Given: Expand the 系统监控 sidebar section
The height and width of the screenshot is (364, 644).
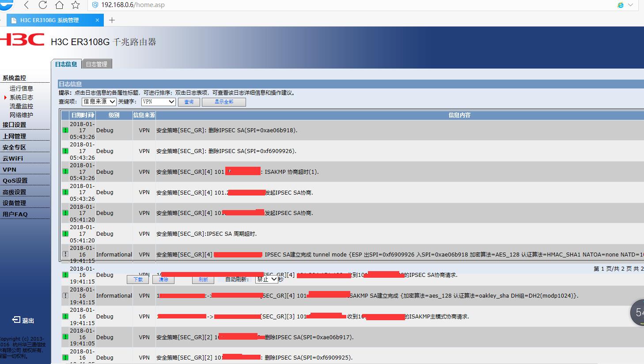Looking at the screenshot, I should pos(15,78).
